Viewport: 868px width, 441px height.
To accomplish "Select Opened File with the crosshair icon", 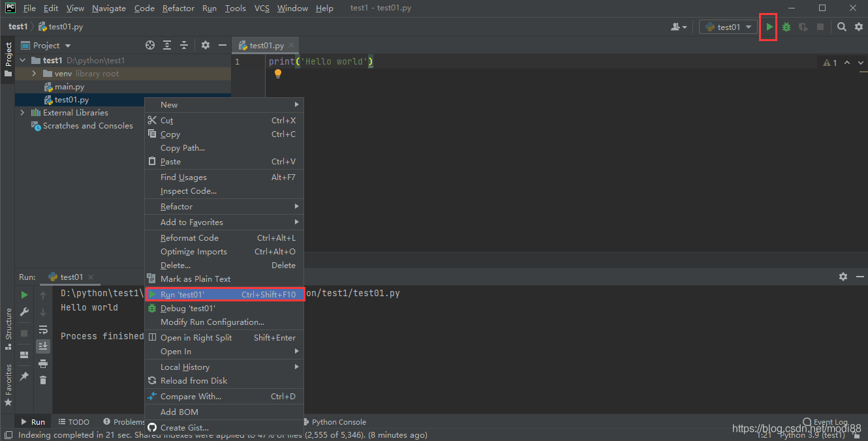I will [150, 45].
